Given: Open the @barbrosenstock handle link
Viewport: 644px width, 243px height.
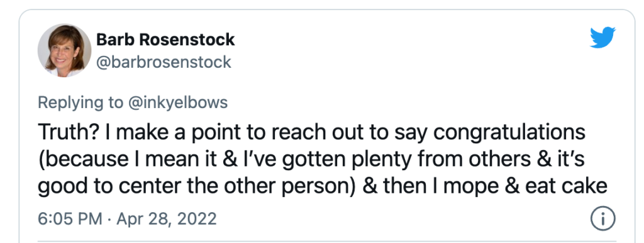Looking at the screenshot, I should tap(164, 62).
